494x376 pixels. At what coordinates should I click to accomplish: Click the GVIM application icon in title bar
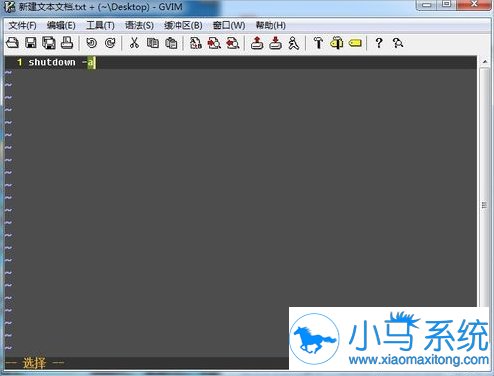point(10,7)
